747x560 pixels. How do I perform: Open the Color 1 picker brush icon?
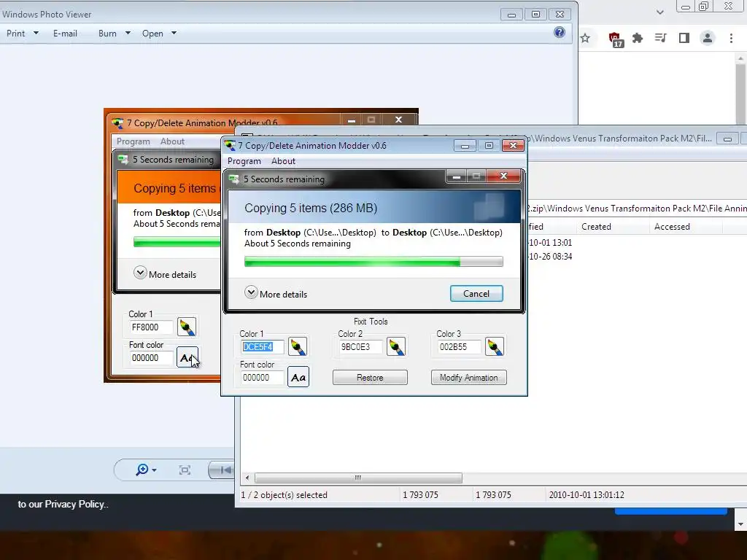pos(298,346)
